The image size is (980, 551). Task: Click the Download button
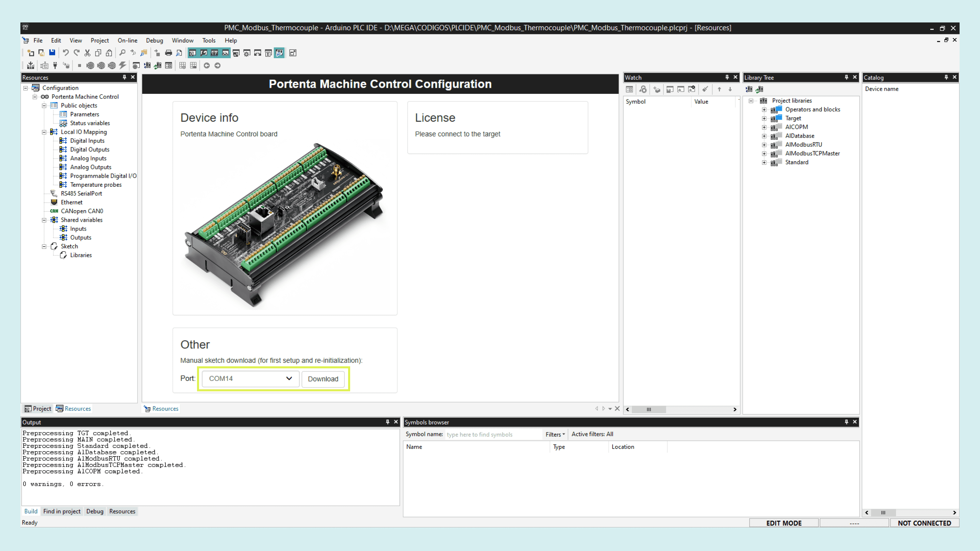(323, 379)
